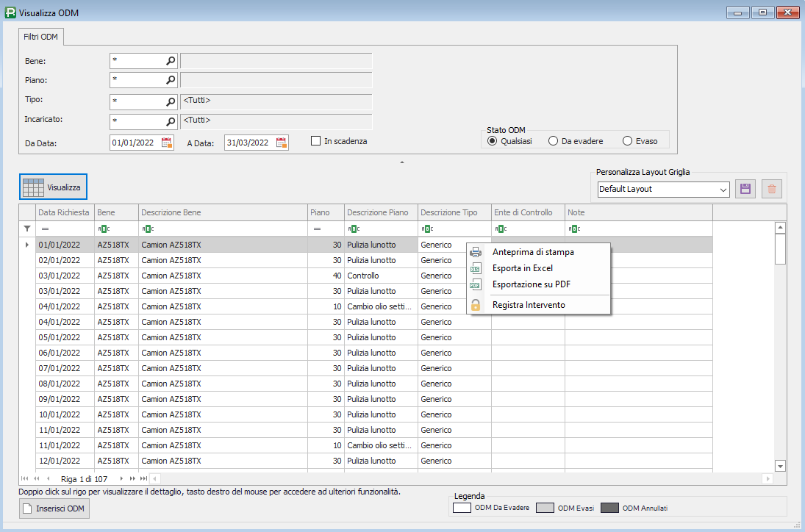Choose Esporta in Excel from the context menu
The image size is (805, 532).
pos(522,268)
